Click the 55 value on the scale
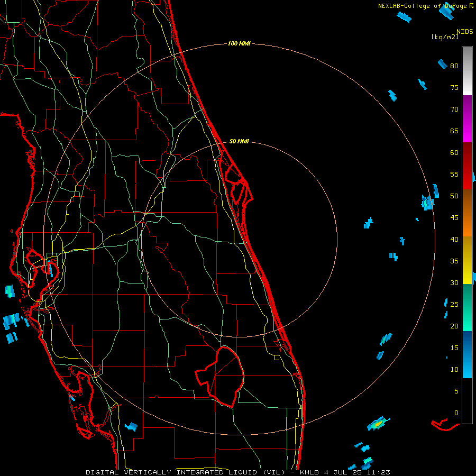This screenshot has width=476, height=476. point(454,174)
